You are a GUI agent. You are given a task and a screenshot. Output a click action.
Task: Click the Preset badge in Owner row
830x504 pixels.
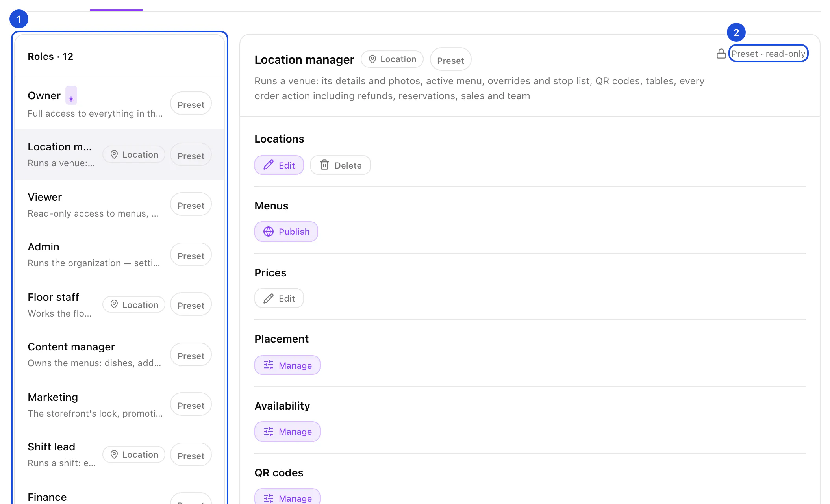[x=191, y=104]
